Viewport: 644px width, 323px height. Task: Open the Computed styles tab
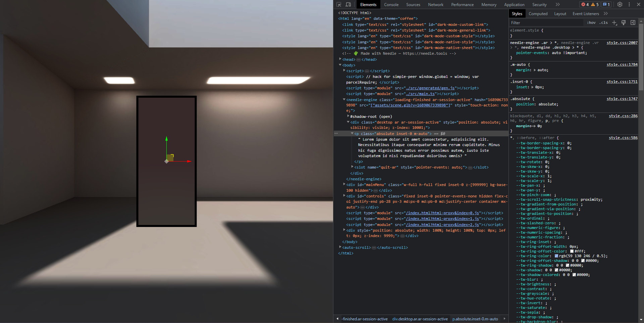[x=538, y=13]
